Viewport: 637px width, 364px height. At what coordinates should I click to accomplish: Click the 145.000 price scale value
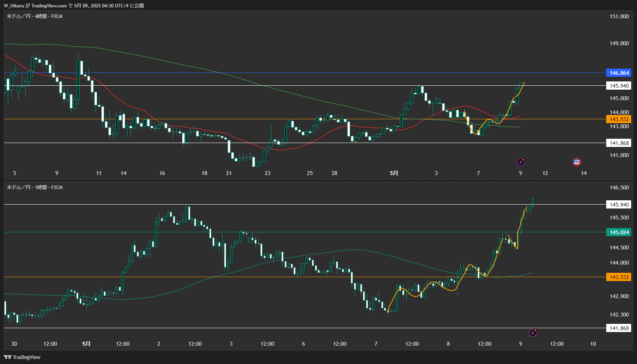(x=619, y=98)
